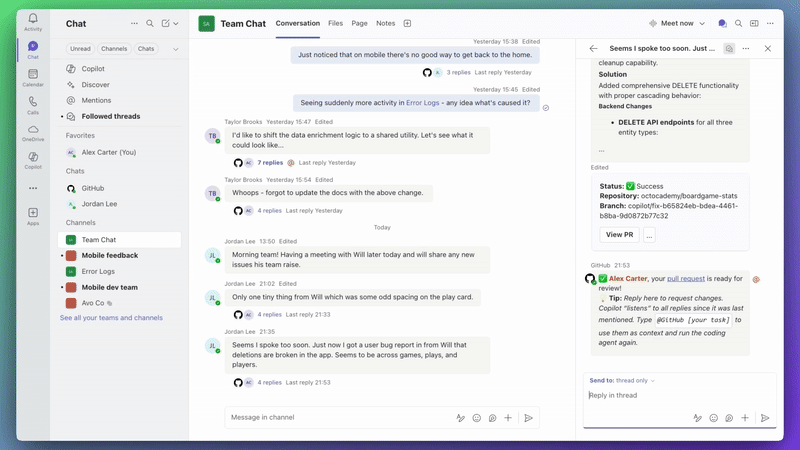Viewport: 800px width, 450px height.
Task: Open the Meet now dropdown arrow
Action: pos(702,23)
